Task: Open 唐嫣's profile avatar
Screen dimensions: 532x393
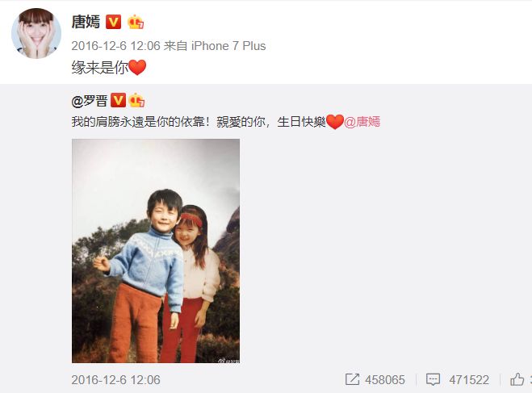Action: pyautogui.click(x=36, y=33)
